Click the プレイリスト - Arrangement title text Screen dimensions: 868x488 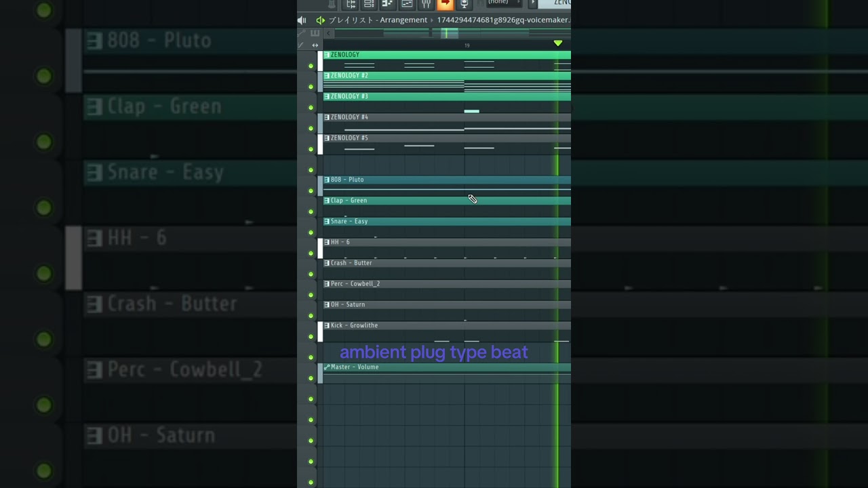pyautogui.click(x=378, y=20)
